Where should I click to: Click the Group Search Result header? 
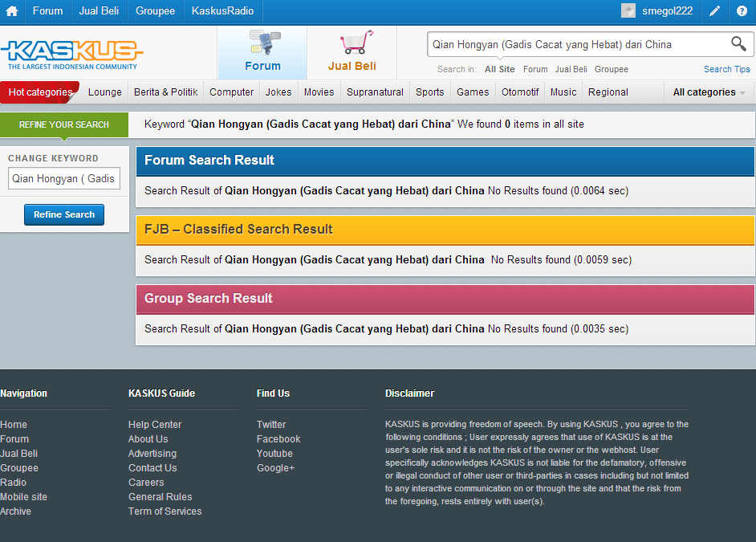(x=445, y=299)
